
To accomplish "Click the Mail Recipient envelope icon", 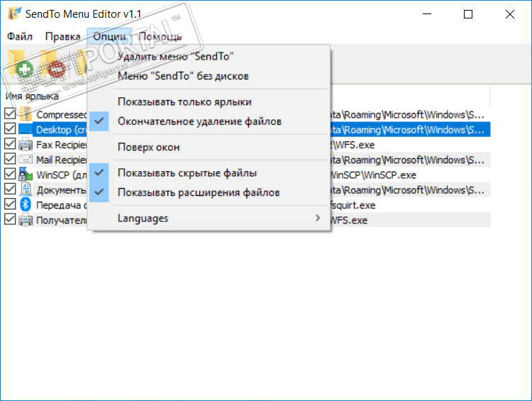I will point(26,159).
